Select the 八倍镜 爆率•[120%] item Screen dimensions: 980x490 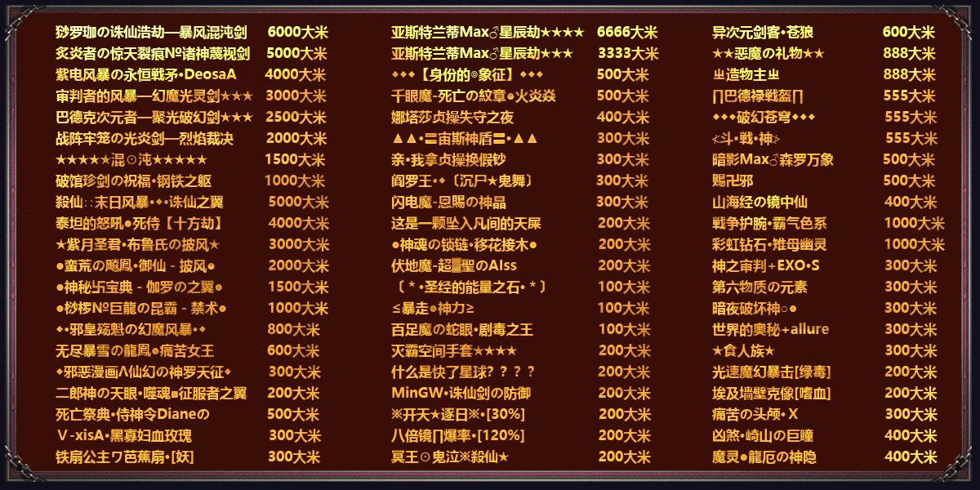pyautogui.click(x=458, y=435)
